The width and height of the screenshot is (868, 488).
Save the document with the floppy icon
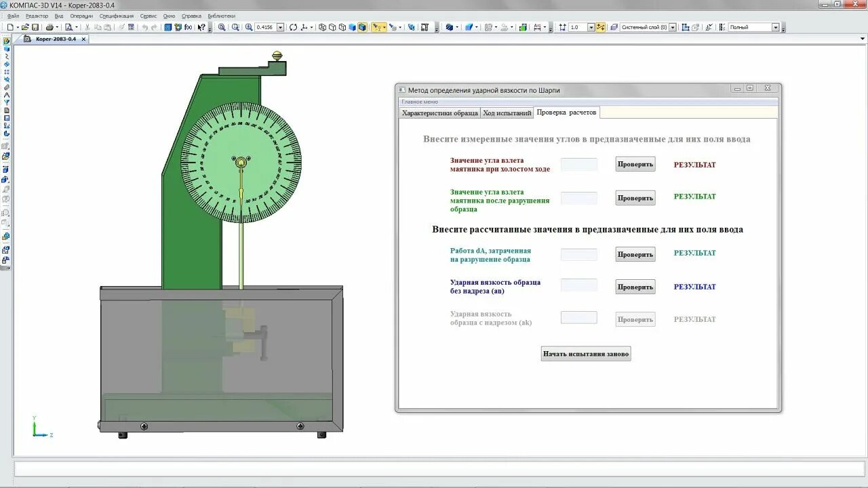coord(35,27)
